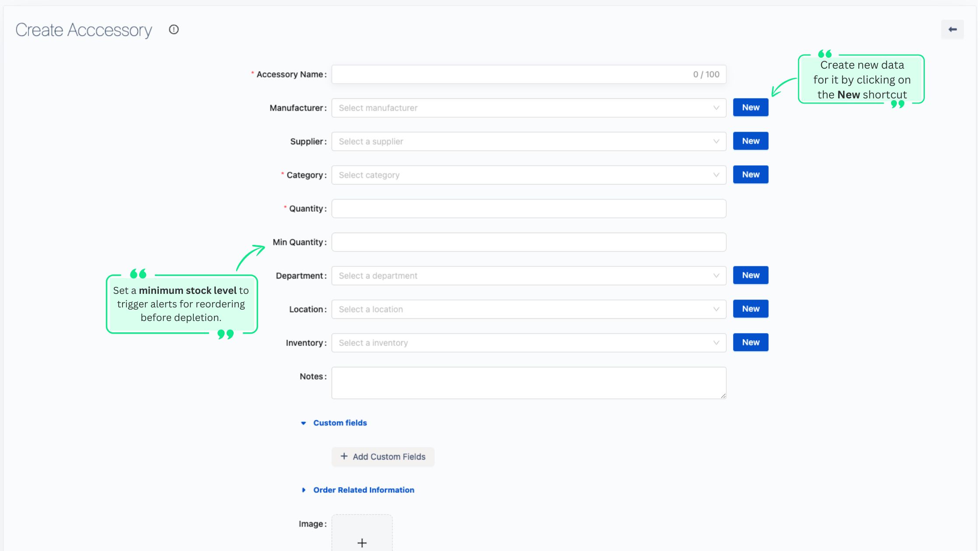Image resolution: width=980 pixels, height=551 pixels.
Task: Click the Min Quantity input field
Action: (x=529, y=241)
